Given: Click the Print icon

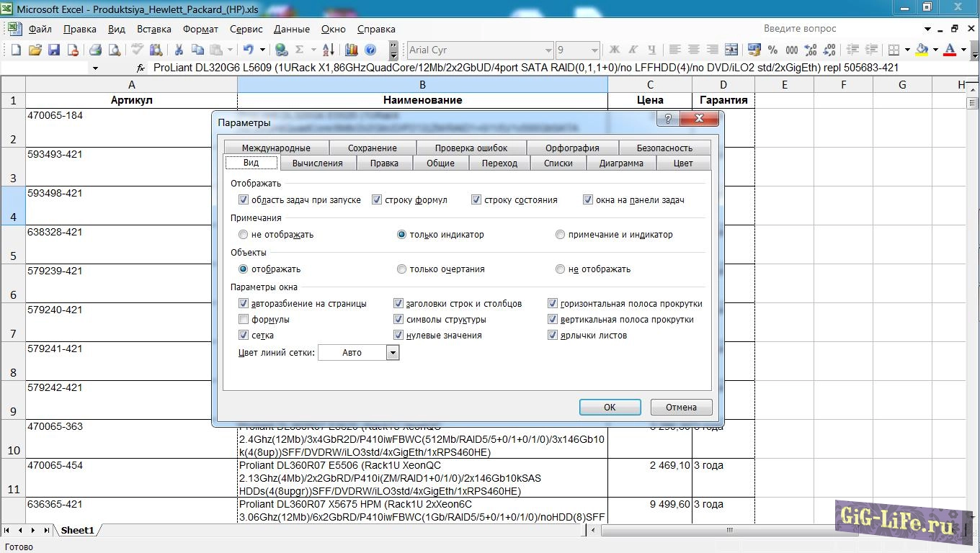Looking at the screenshot, I should (x=95, y=50).
